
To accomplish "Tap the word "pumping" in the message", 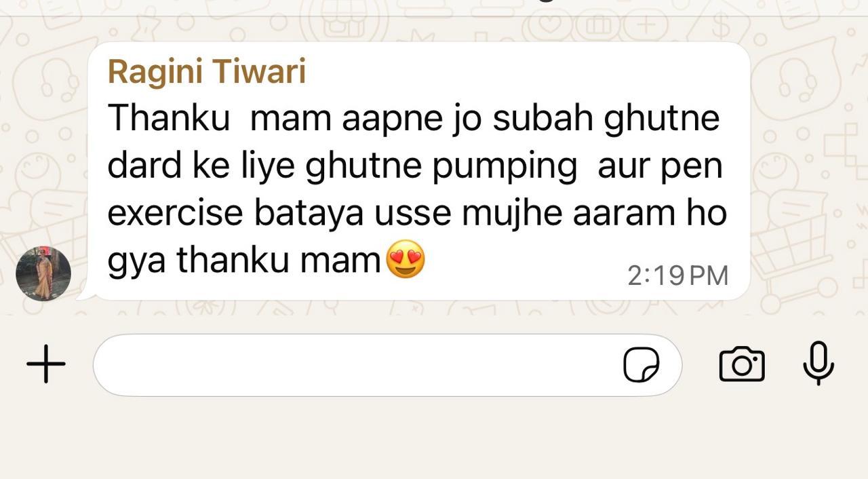I will pos(505,167).
